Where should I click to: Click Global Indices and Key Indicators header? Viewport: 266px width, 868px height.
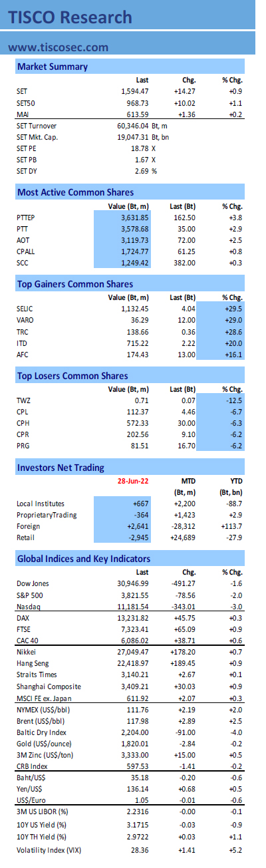130,559
